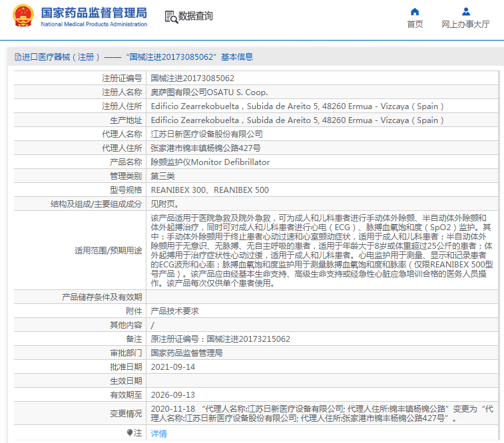Click the national emblem logo
Viewport: 504px width, 443px height.
click(23, 17)
